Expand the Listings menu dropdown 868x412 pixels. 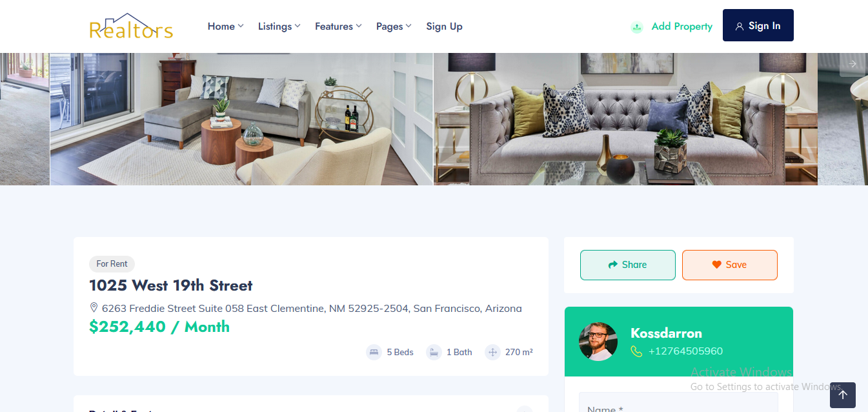point(279,26)
